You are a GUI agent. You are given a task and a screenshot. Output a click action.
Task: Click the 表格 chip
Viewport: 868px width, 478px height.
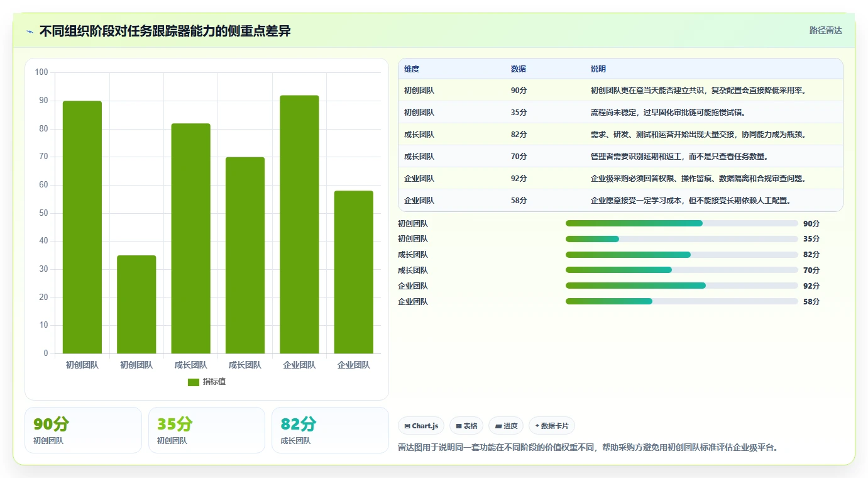[466, 426]
